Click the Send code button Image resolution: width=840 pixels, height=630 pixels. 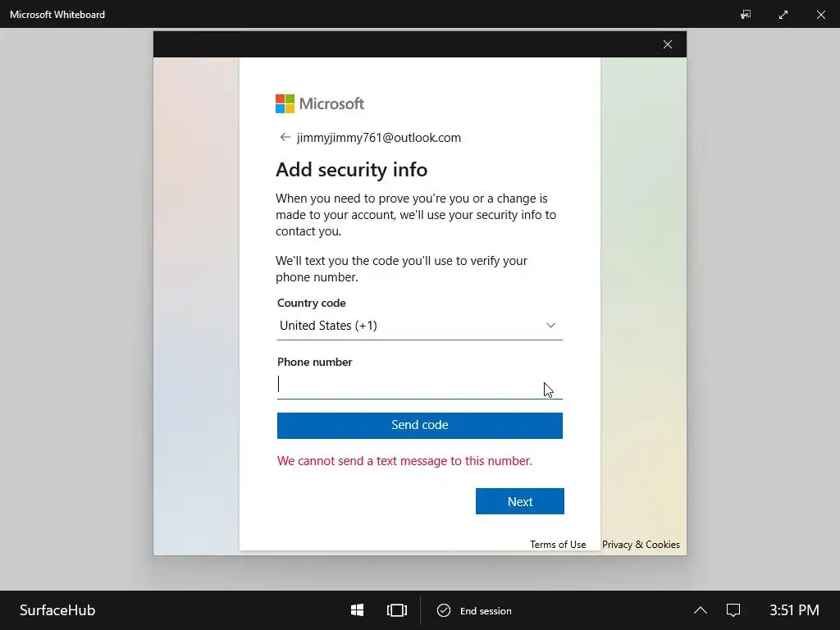click(x=419, y=426)
